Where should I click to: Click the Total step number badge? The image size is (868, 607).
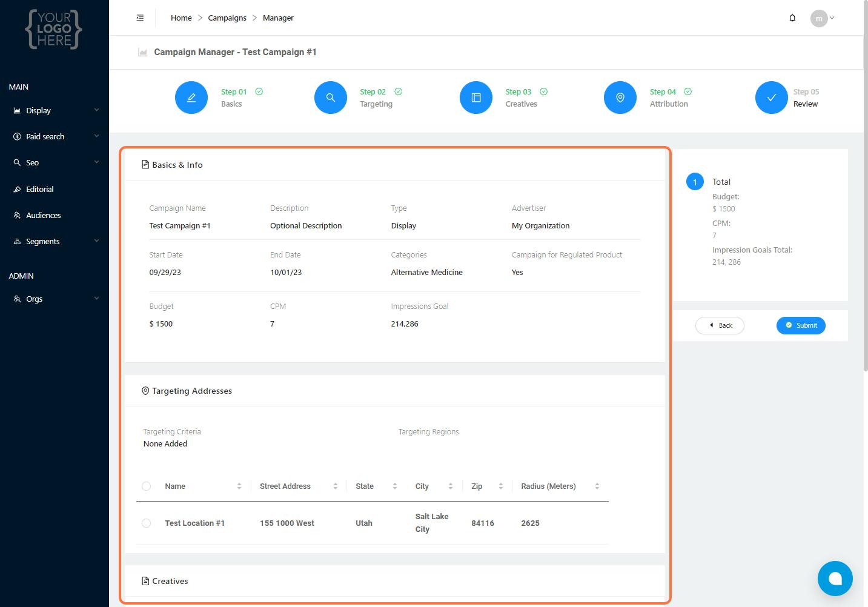tap(695, 182)
